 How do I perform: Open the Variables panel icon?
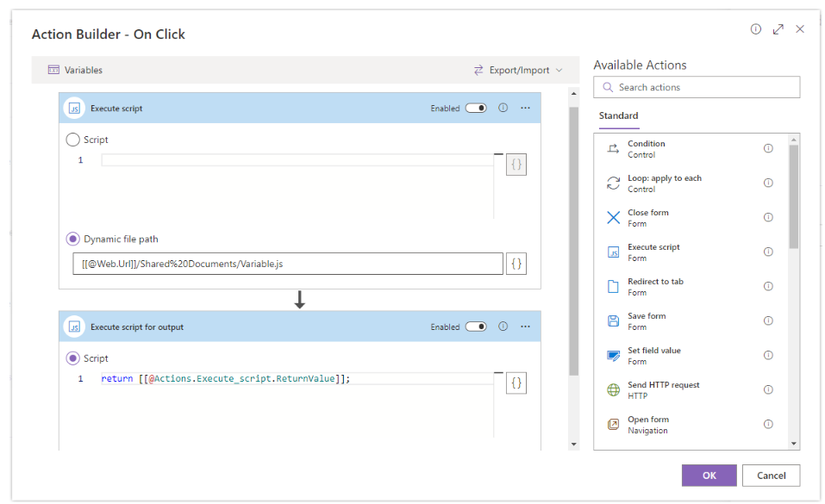click(x=53, y=70)
